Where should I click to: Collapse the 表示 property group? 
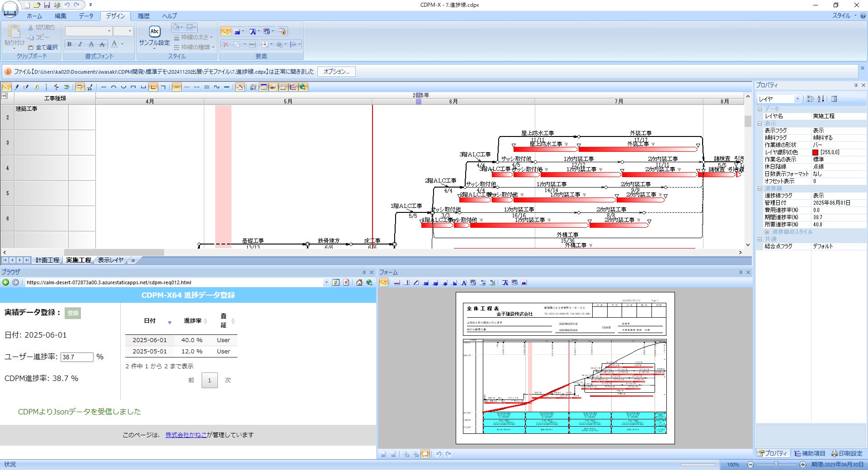[x=760, y=123]
